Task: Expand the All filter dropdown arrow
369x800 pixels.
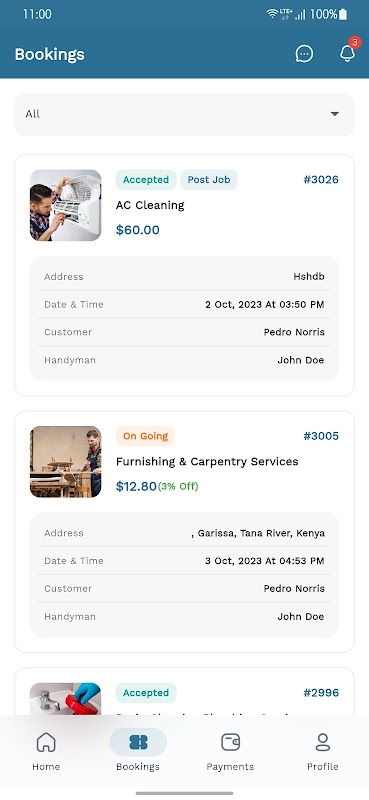Action: pyautogui.click(x=335, y=114)
